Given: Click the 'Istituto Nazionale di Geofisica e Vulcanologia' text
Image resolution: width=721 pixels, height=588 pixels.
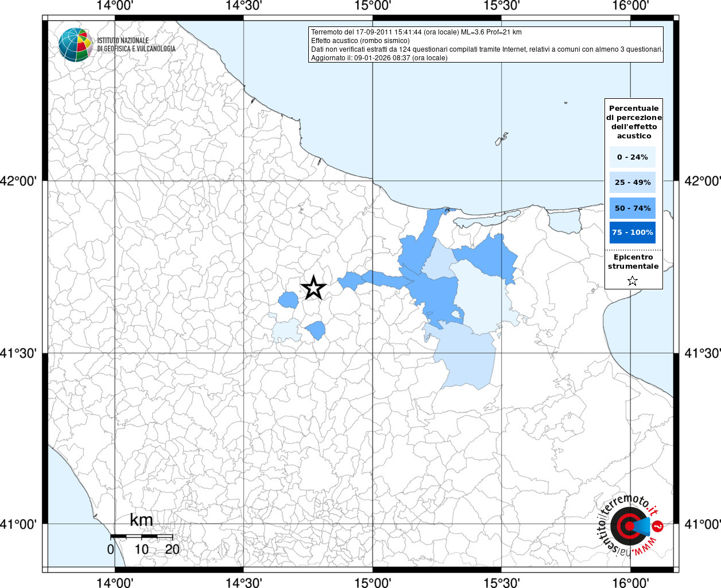Looking at the screenshot, I should click(136, 45).
